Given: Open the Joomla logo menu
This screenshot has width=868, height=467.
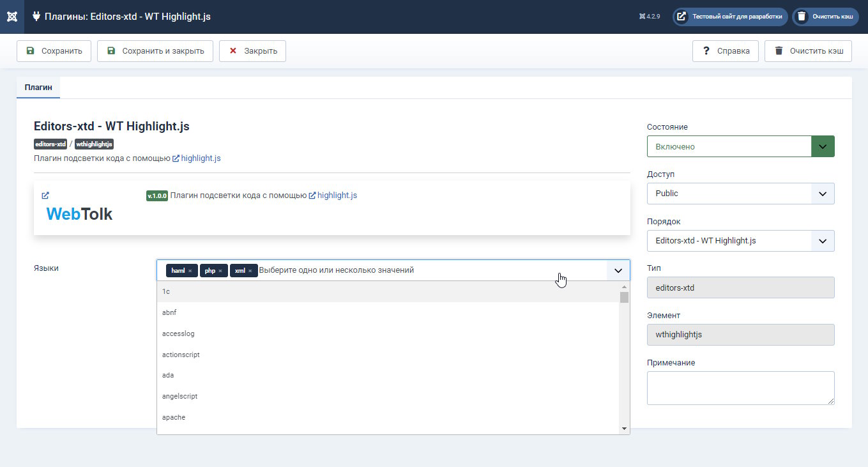Looking at the screenshot, I should (x=12, y=17).
